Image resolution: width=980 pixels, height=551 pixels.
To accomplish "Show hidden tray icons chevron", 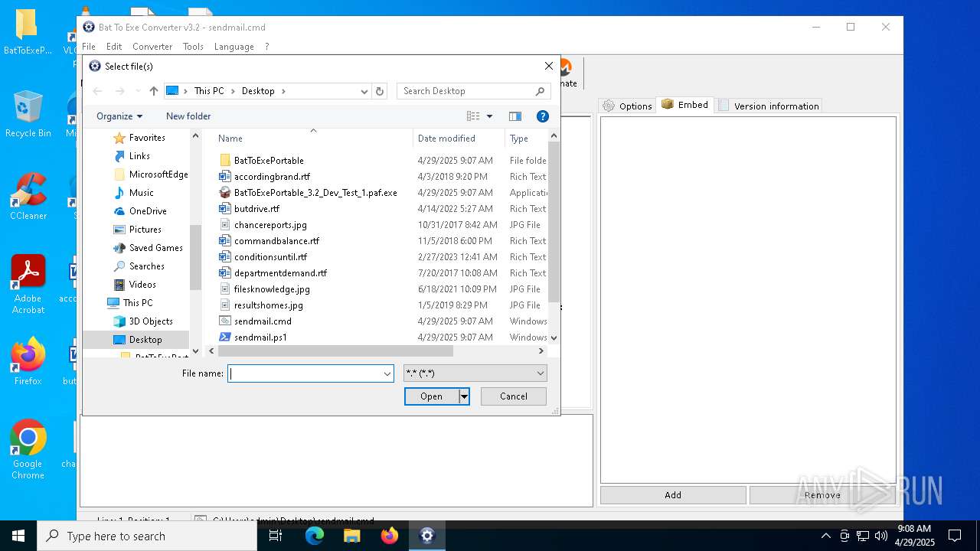I will (x=825, y=536).
